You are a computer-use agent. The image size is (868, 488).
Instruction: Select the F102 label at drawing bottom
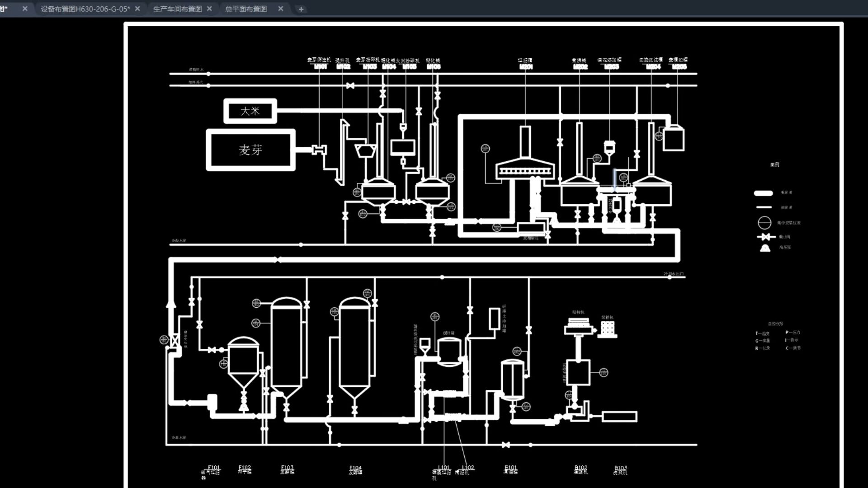pos(245,467)
